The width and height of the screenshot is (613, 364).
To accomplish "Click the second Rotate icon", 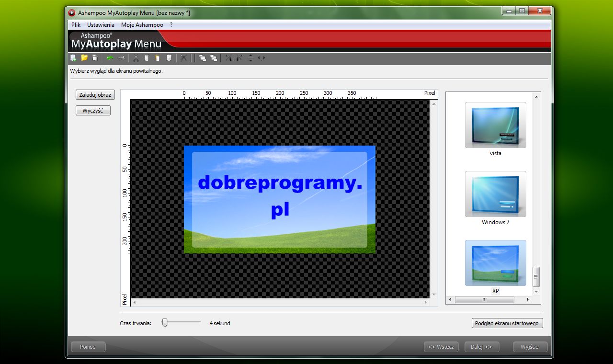I will coord(239,58).
